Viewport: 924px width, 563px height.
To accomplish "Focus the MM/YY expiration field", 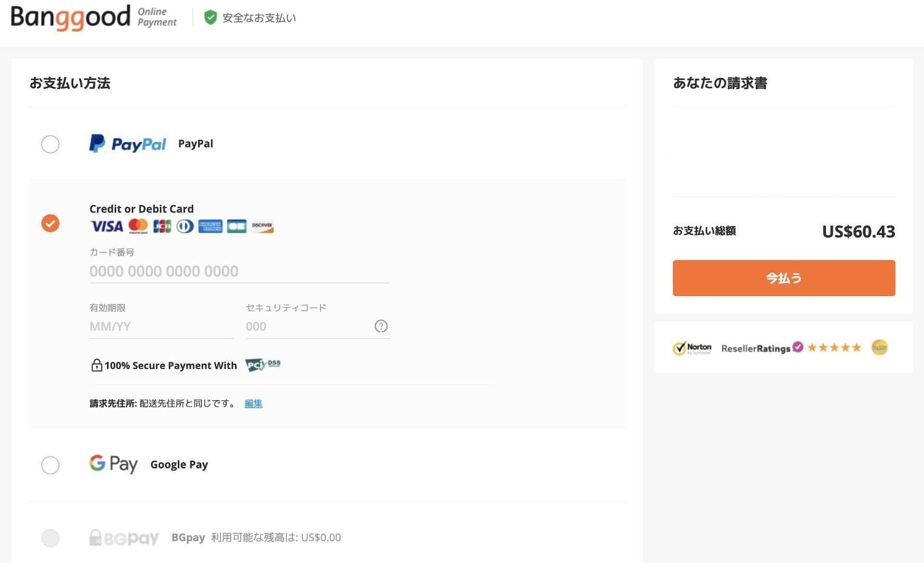I will pyautogui.click(x=161, y=327).
